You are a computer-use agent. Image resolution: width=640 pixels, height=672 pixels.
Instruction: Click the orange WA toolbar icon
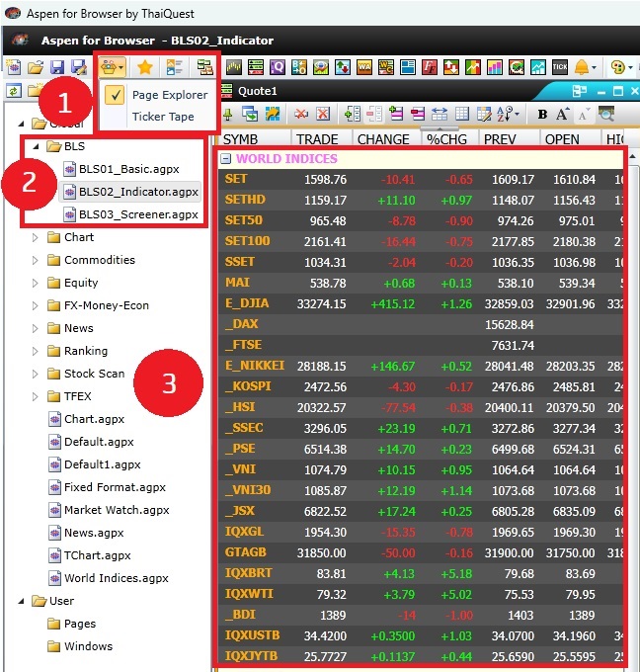coord(364,67)
